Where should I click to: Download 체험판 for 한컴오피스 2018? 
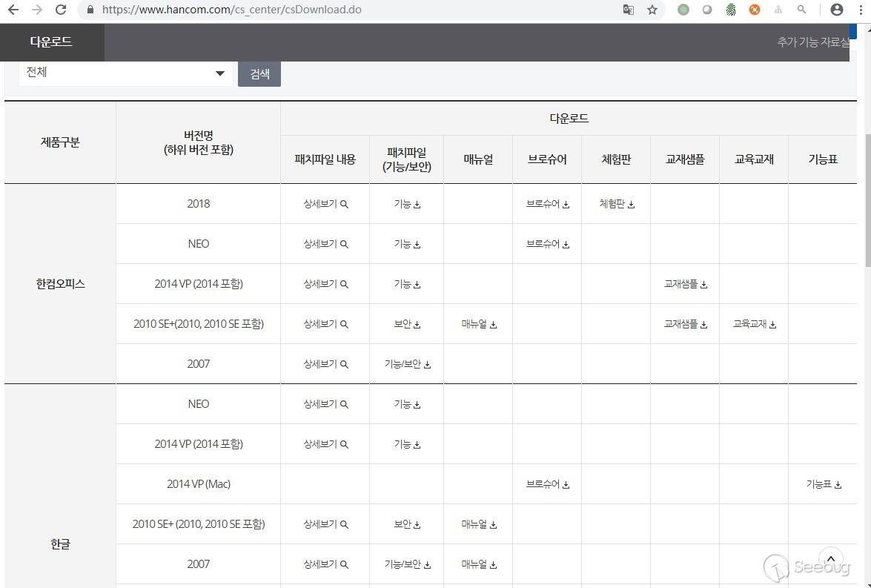point(617,204)
